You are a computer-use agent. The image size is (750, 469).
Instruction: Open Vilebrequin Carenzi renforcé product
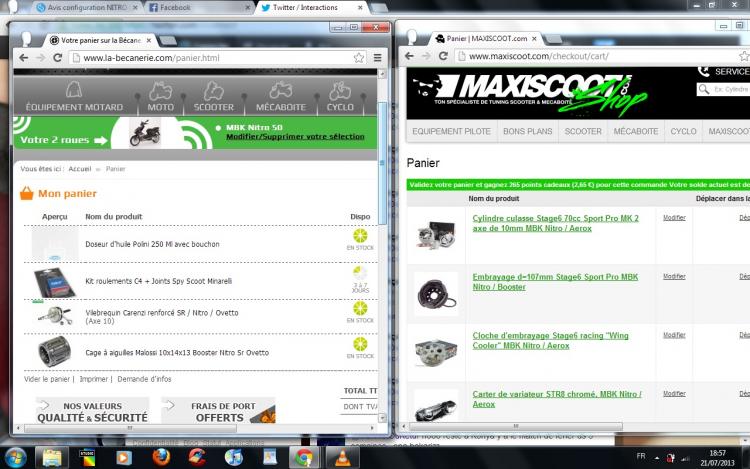click(162, 316)
